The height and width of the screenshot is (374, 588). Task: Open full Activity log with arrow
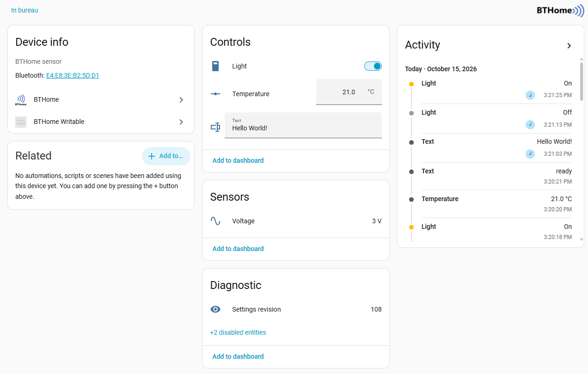pos(569,46)
